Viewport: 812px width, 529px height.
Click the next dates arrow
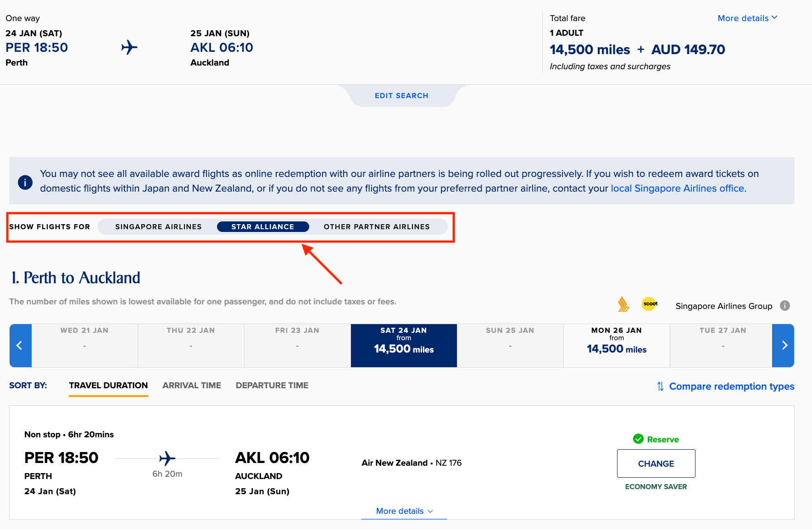(x=784, y=346)
